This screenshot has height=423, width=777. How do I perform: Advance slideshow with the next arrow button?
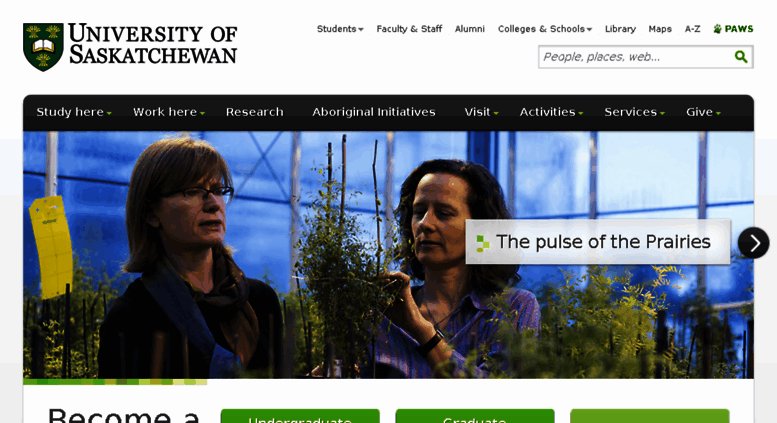point(753,243)
